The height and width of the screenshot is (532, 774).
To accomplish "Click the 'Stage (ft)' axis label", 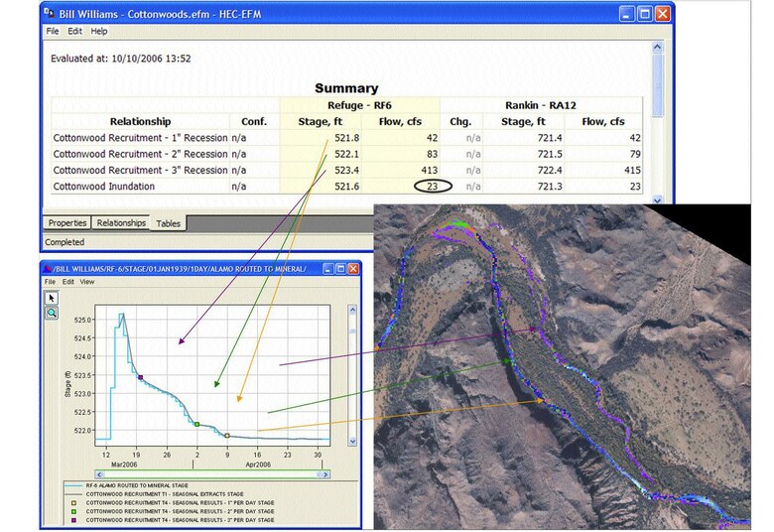I will coord(67,384).
